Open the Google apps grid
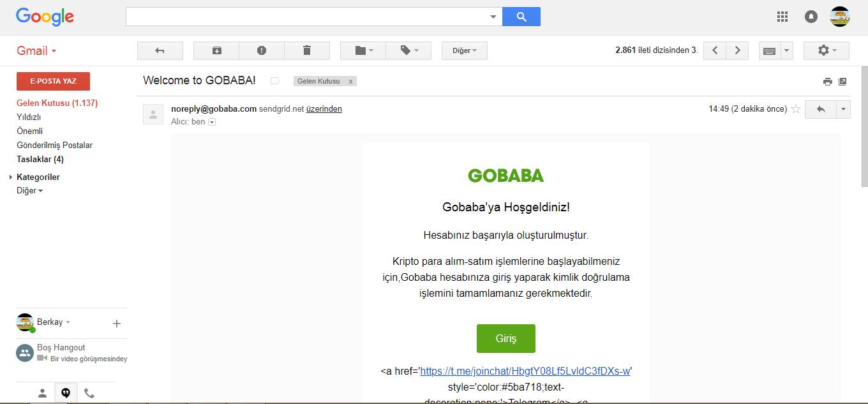Screen dimensions: 868x404 click(x=782, y=17)
